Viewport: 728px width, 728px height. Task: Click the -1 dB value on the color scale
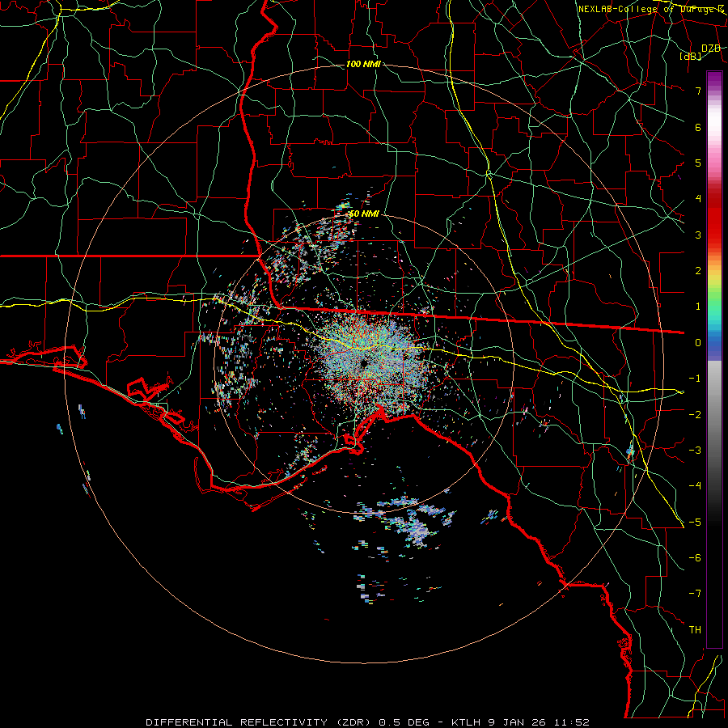pyautogui.click(x=695, y=379)
